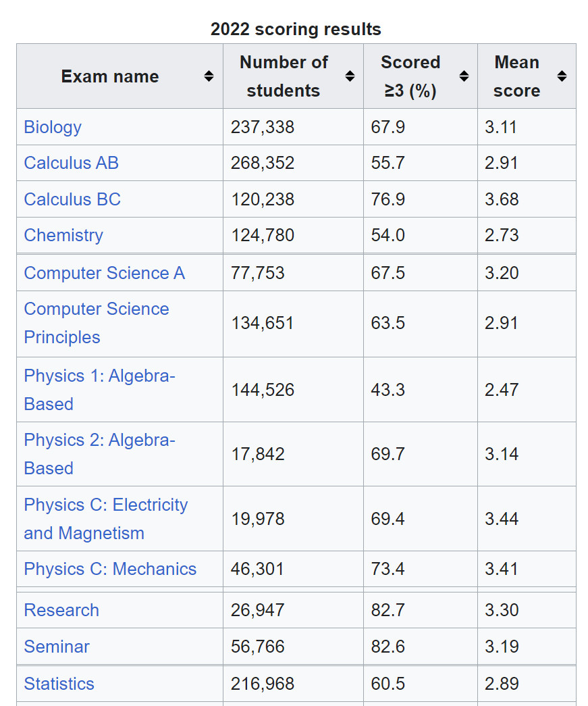Click the Chemistry link

63,235
